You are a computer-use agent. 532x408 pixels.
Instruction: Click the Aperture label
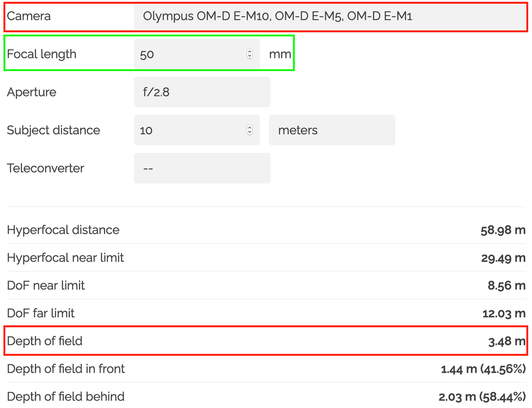31,92
